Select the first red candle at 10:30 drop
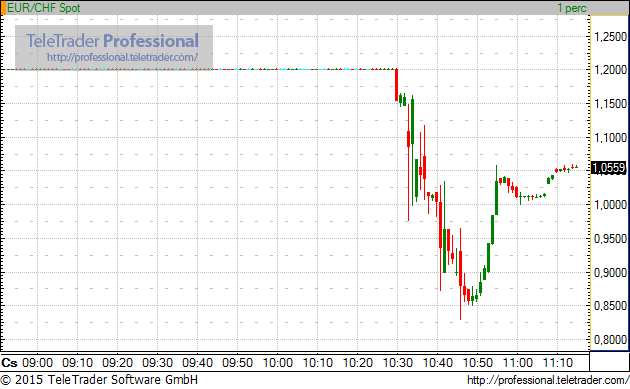630x389 pixels. 397,85
